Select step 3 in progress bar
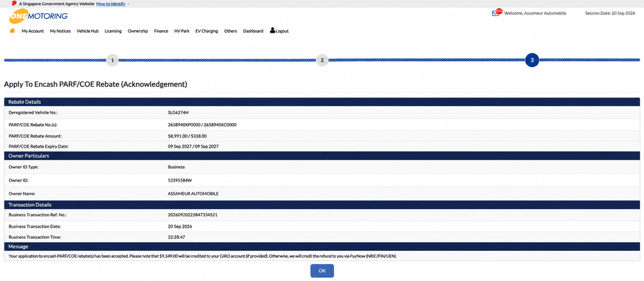The width and height of the screenshot is (644, 281). point(532,60)
